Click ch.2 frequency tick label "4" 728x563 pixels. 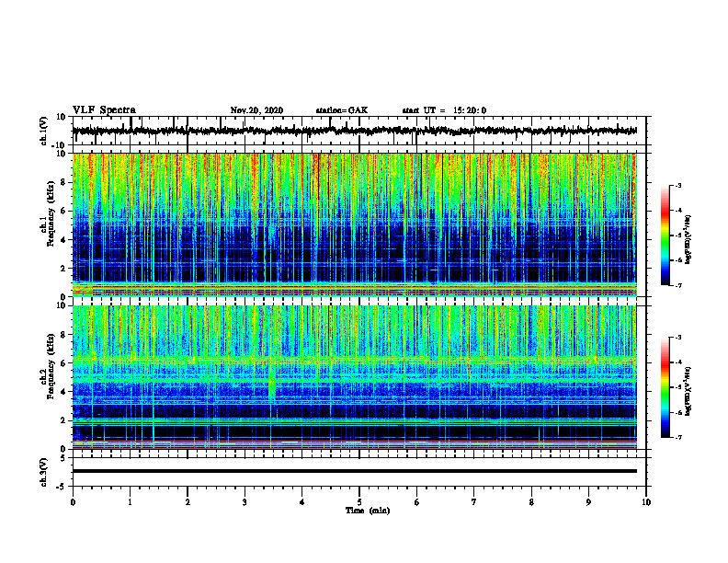(x=63, y=392)
